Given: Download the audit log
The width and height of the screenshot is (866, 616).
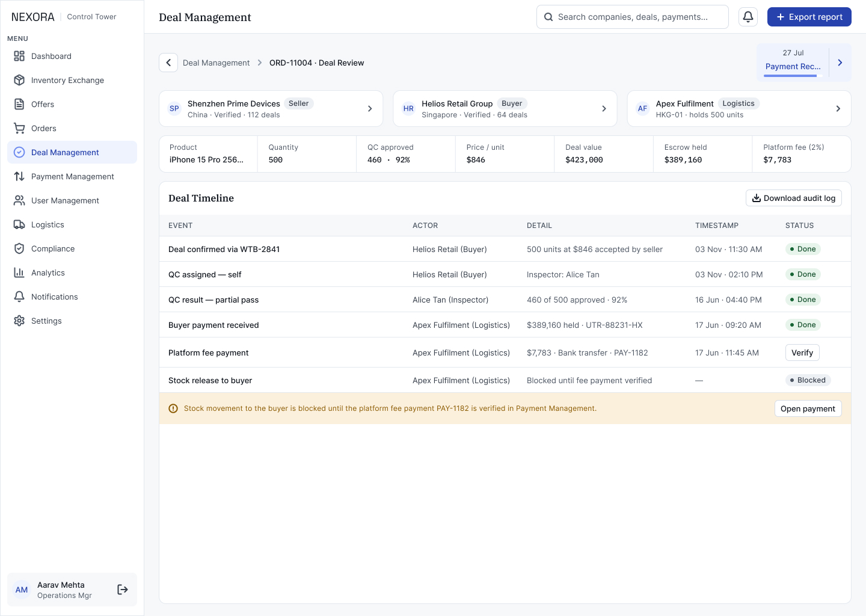Looking at the screenshot, I should coord(794,198).
